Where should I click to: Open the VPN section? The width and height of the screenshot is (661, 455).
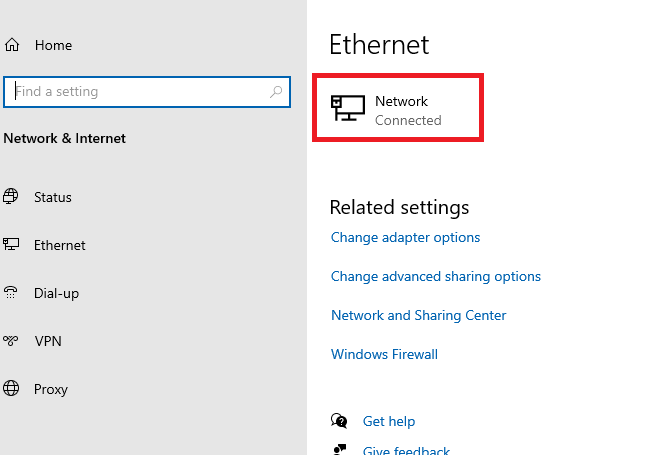[48, 341]
